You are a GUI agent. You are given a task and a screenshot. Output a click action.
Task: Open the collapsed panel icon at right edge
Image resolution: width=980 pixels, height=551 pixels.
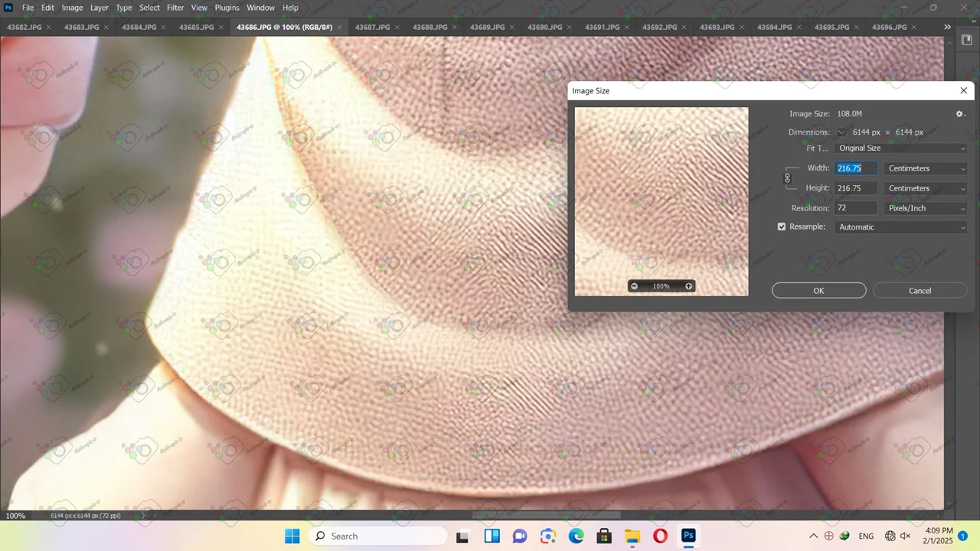pos(966,40)
